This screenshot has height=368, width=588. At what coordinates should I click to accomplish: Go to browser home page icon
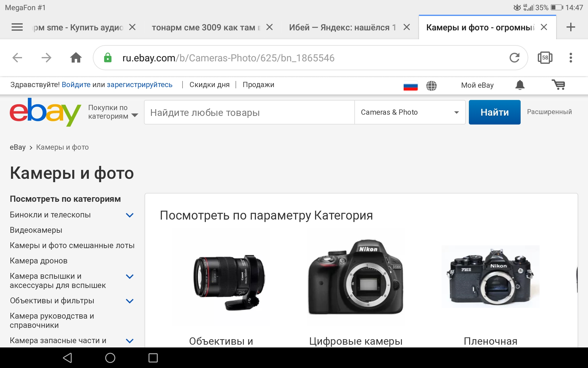click(x=76, y=58)
